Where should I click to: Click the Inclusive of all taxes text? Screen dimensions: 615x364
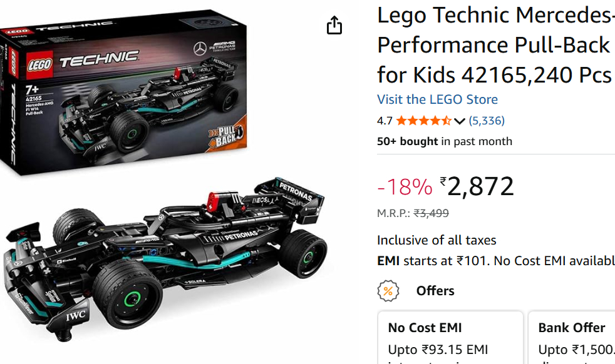pyautogui.click(x=437, y=240)
